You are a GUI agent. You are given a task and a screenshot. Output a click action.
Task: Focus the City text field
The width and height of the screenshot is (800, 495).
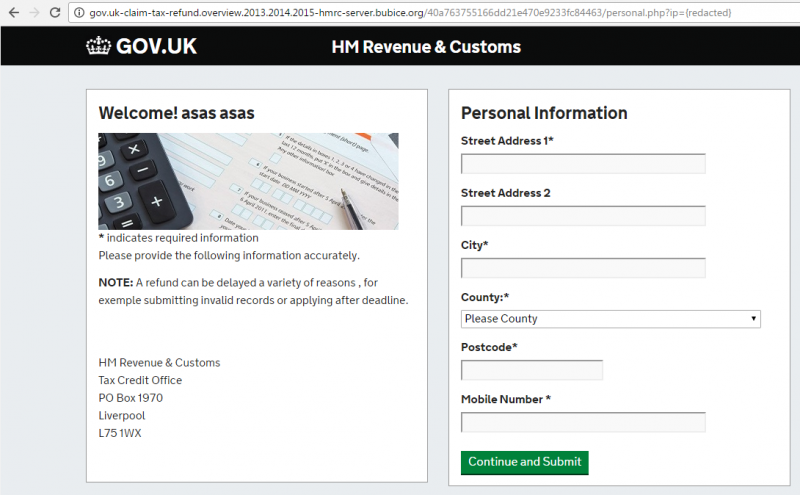tap(583, 268)
